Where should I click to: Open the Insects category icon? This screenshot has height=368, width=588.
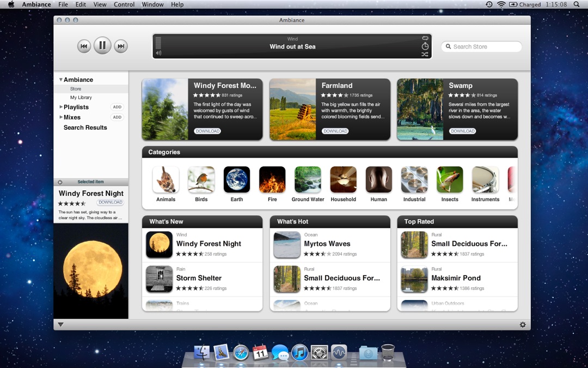pos(450,179)
